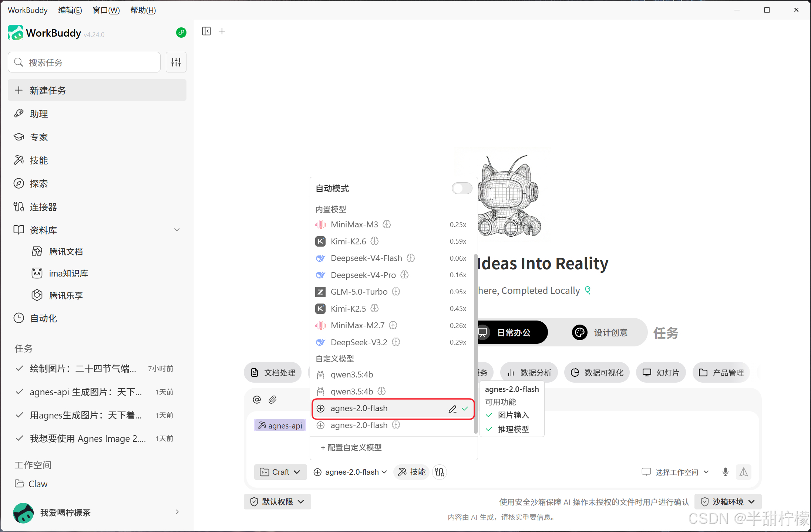Open the 帮助(H) menu
This screenshot has height=532, width=811.
pyautogui.click(x=143, y=10)
